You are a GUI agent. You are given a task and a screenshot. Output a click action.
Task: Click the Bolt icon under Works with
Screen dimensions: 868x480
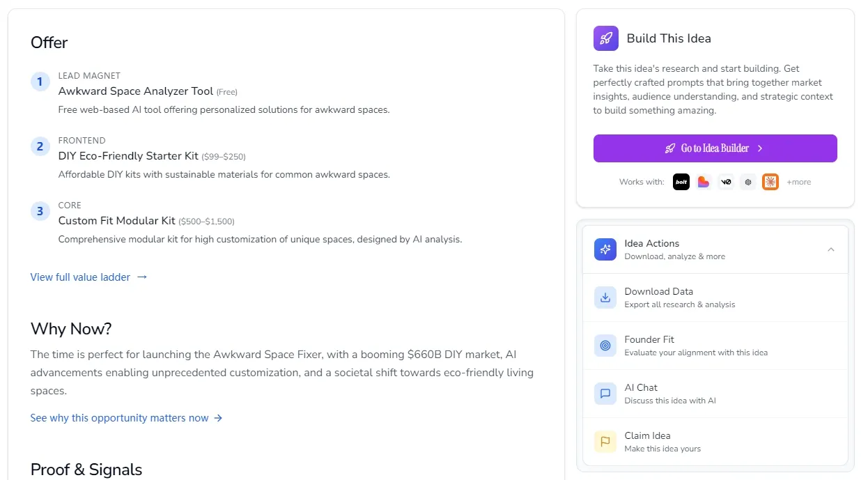pos(681,182)
